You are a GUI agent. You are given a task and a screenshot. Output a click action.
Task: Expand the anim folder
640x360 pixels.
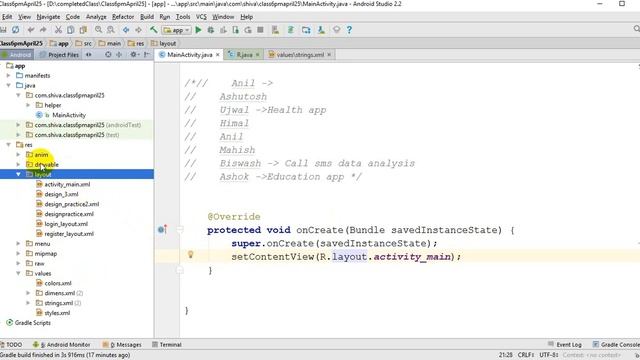click(x=18, y=154)
